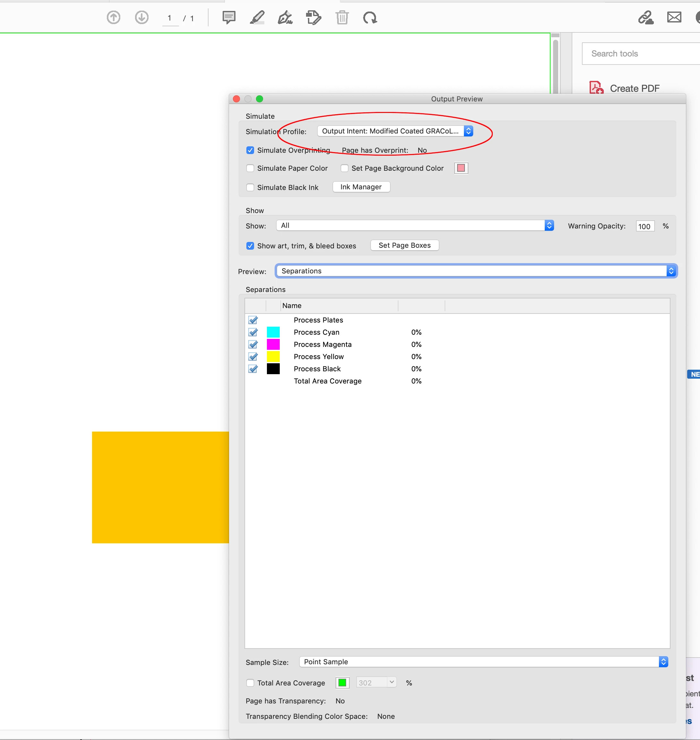Open the Preview Separations dropdown
The width and height of the screenshot is (700, 740).
476,271
